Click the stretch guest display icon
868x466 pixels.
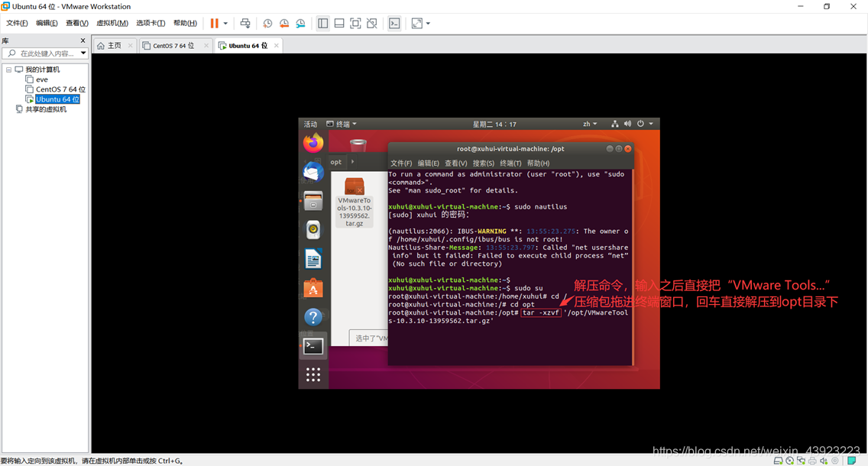[x=417, y=23]
